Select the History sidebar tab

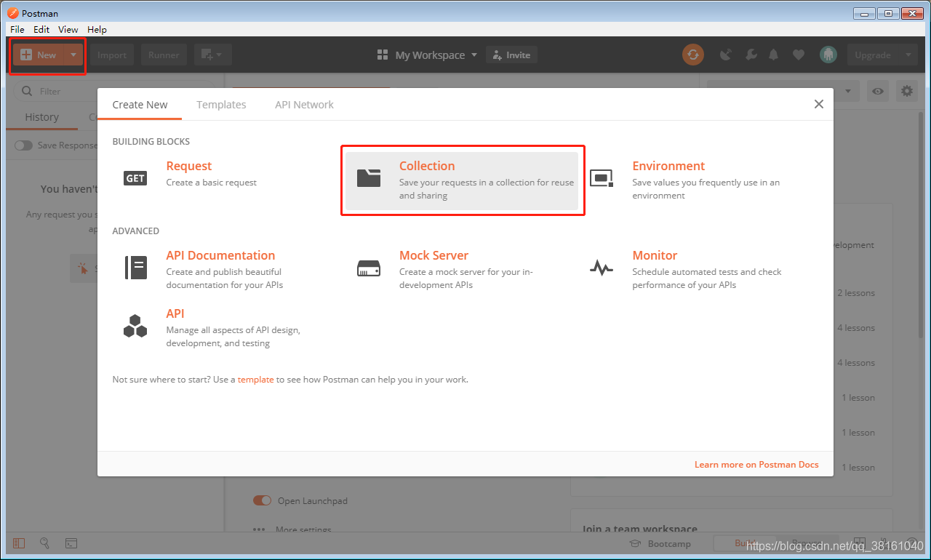41,117
